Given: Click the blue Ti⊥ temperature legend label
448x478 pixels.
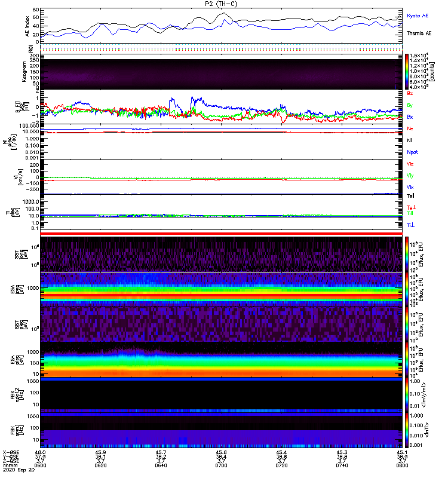Looking at the screenshot, I should point(410,225).
